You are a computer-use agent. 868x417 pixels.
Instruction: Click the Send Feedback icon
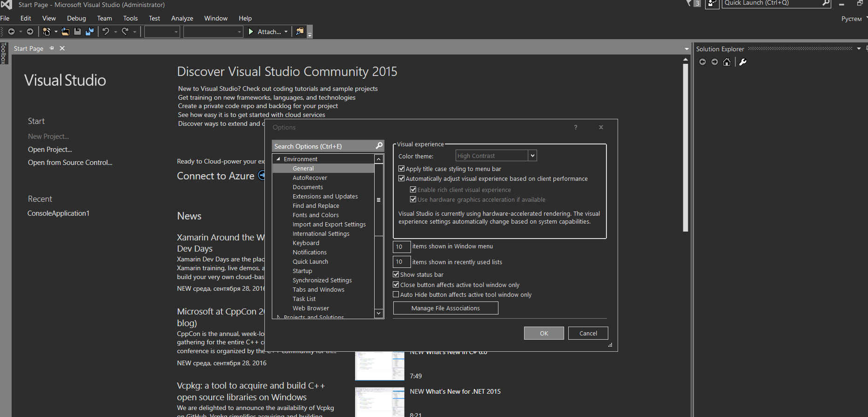click(x=712, y=4)
